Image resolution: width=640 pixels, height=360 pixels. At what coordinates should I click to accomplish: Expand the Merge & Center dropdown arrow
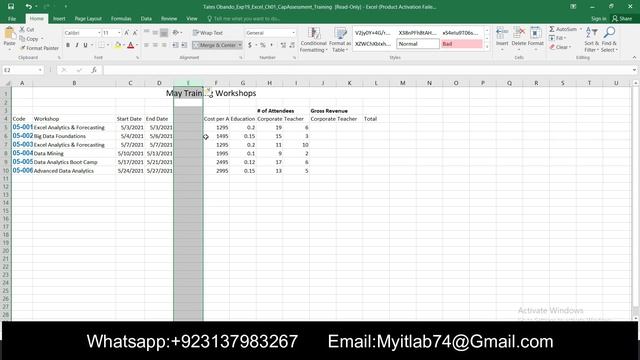pos(240,45)
